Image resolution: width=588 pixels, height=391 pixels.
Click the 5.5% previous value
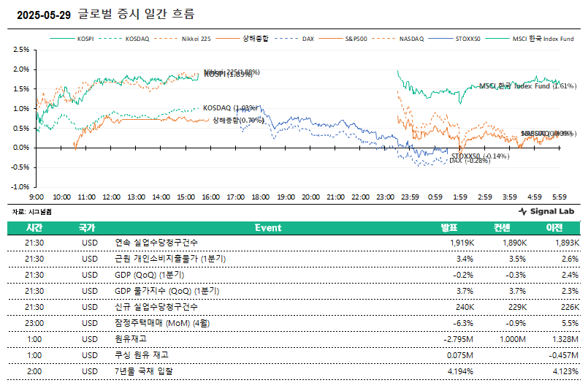point(570,323)
